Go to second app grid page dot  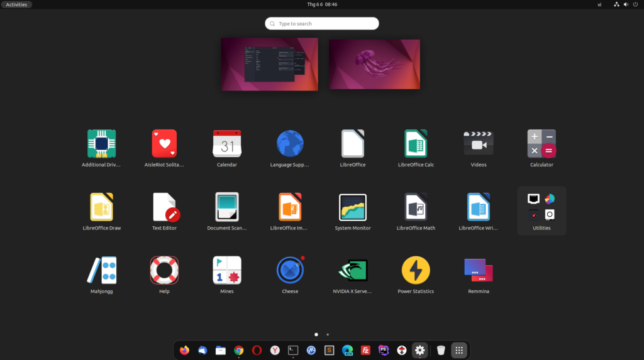[328, 334]
